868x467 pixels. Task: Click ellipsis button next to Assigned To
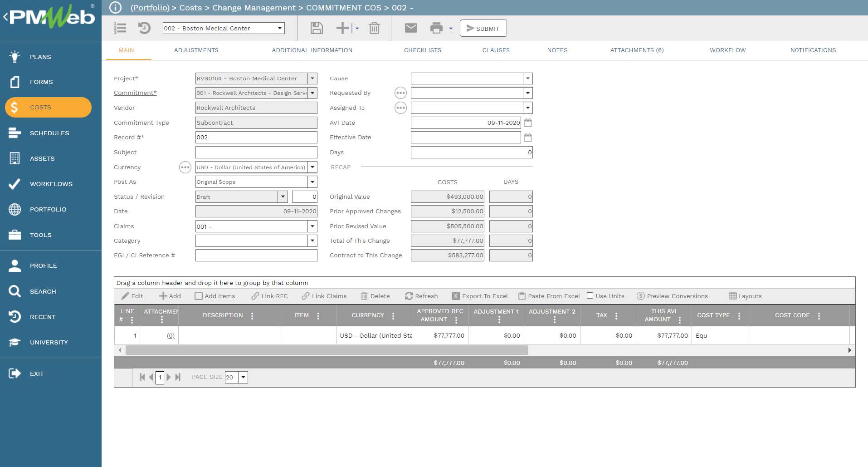[400, 108]
